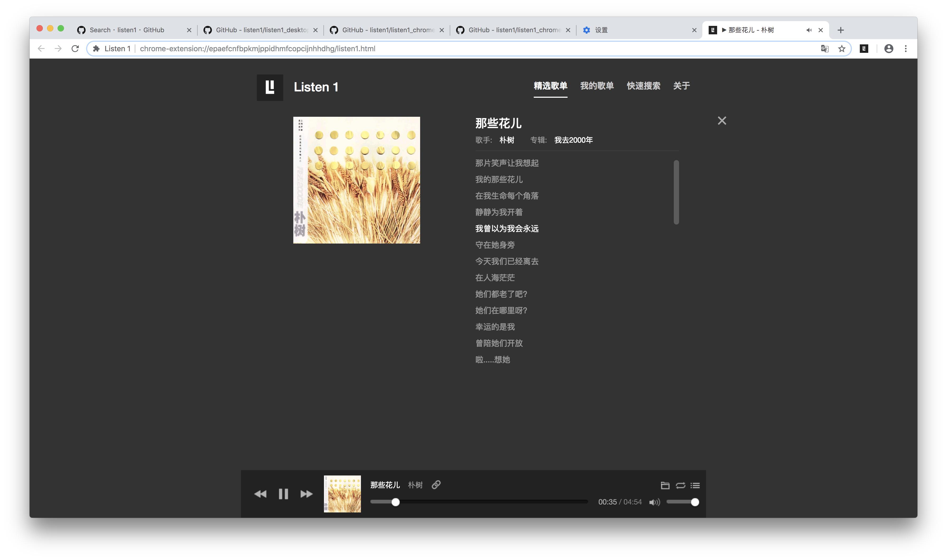Open 快速搜索 tab

click(644, 86)
